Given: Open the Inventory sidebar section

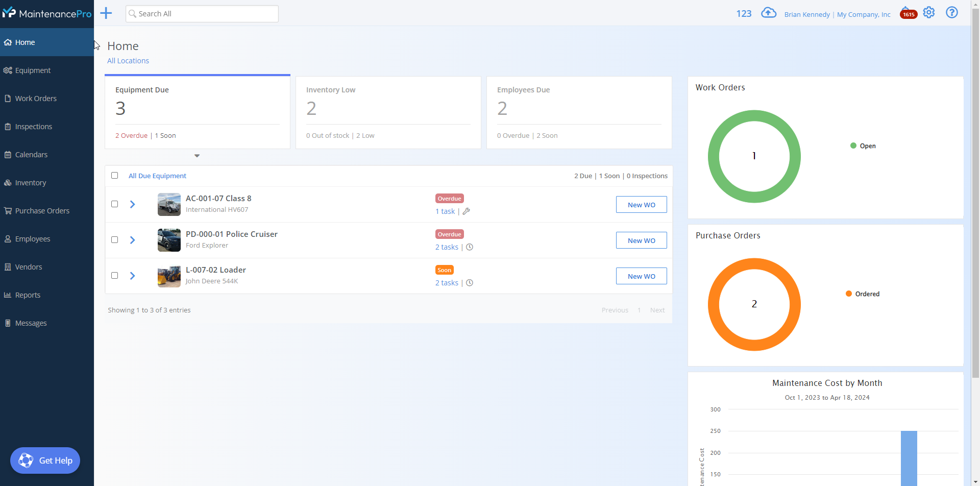Looking at the screenshot, I should 30,182.
